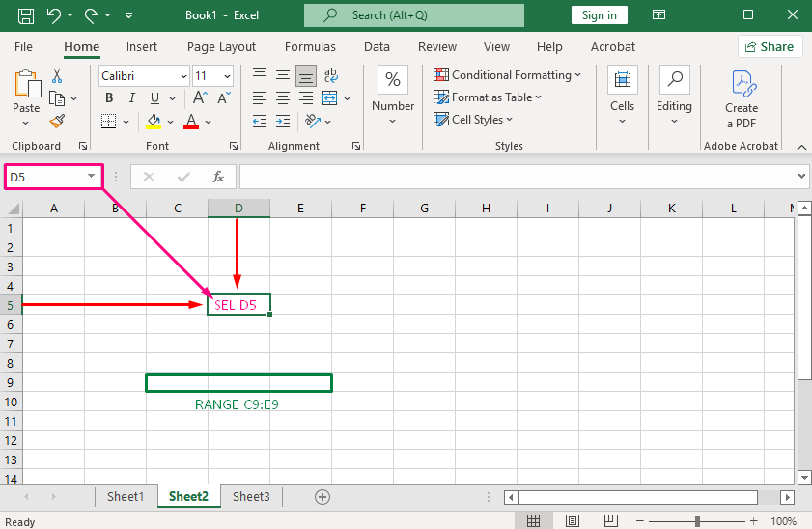This screenshot has height=529, width=812.
Task: Click the Cut scissors icon
Action: click(57, 75)
